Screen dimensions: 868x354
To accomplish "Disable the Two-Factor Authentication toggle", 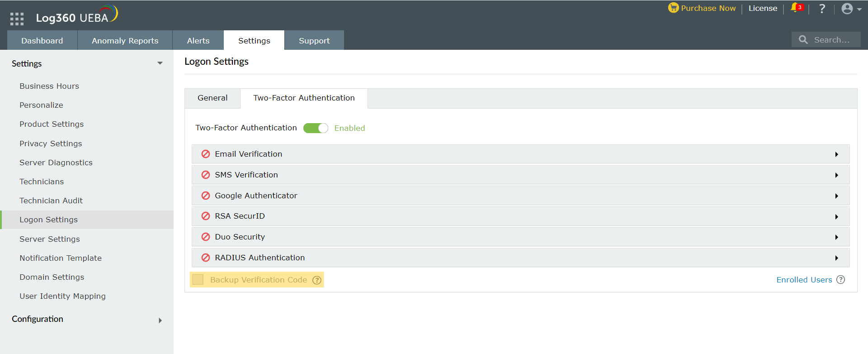I will point(316,128).
